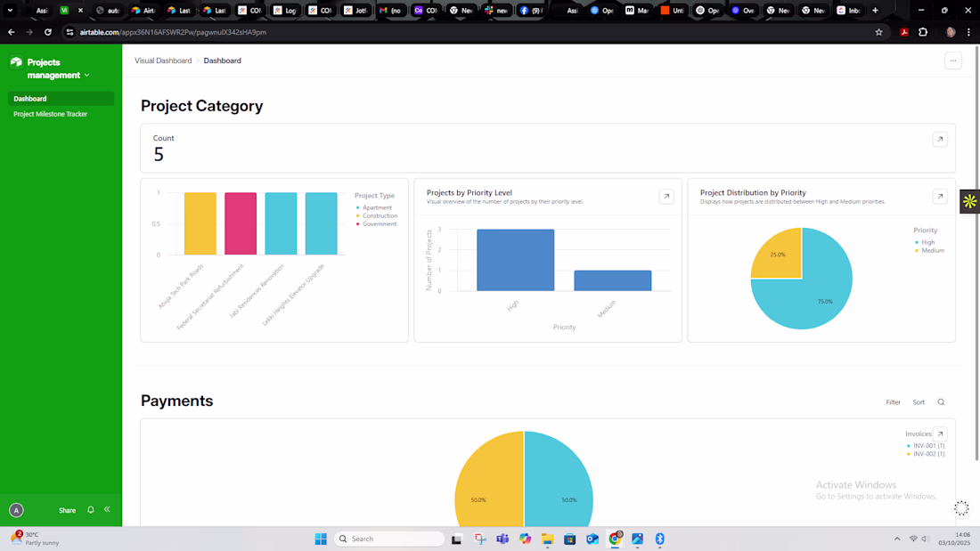The width and height of the screenshot is (980, 551).
Task: Open Project Milestone Tracker page
Action: (51, 114)
